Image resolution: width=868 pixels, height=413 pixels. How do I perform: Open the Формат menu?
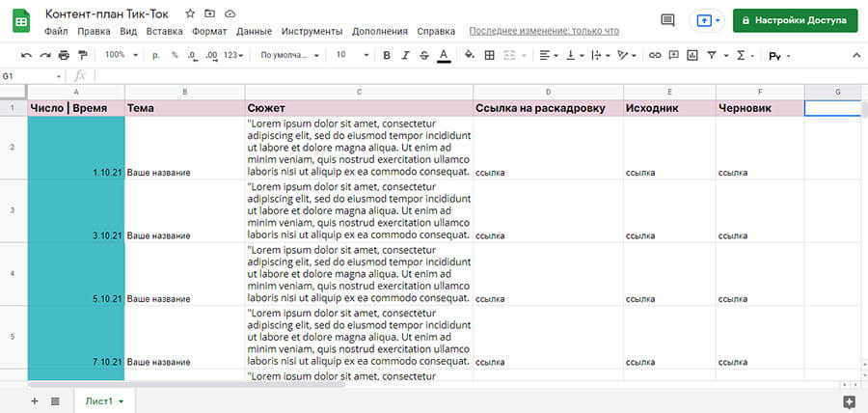tap(209, 32)
